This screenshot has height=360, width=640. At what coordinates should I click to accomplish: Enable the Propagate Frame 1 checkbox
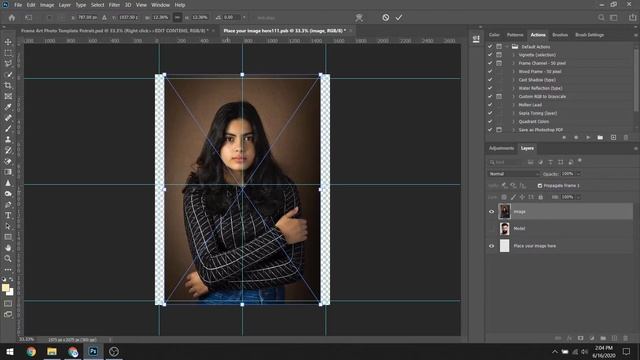click(x=540, y=186)
